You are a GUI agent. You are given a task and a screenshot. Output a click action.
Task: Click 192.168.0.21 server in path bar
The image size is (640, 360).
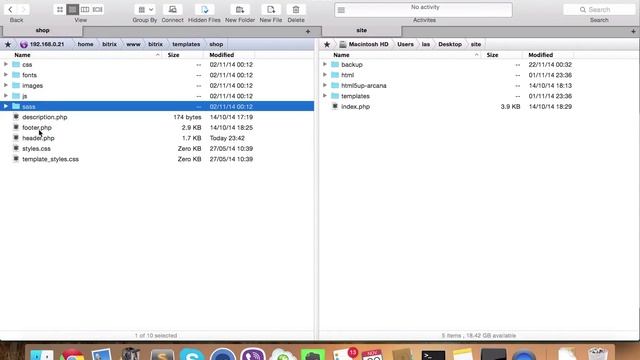tap(42, 44)
